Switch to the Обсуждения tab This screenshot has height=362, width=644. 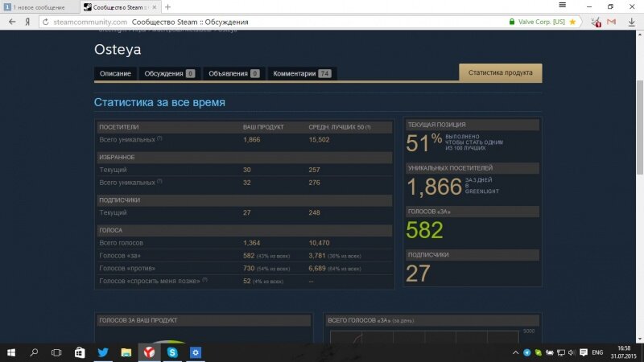169,73
